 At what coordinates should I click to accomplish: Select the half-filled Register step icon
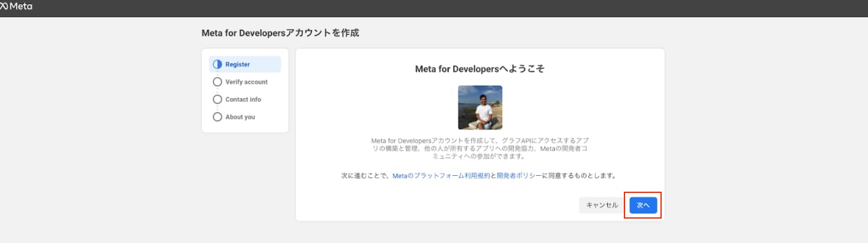(217, 64)
